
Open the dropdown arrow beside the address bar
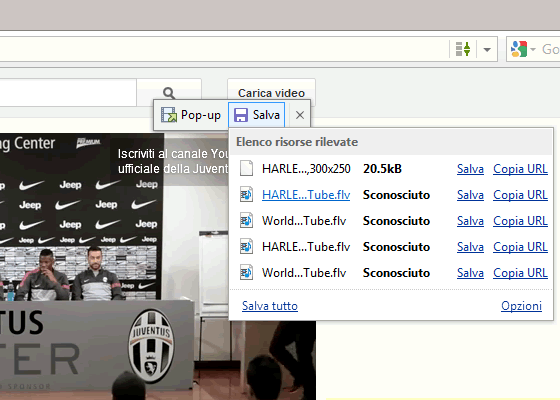point(487,49)
